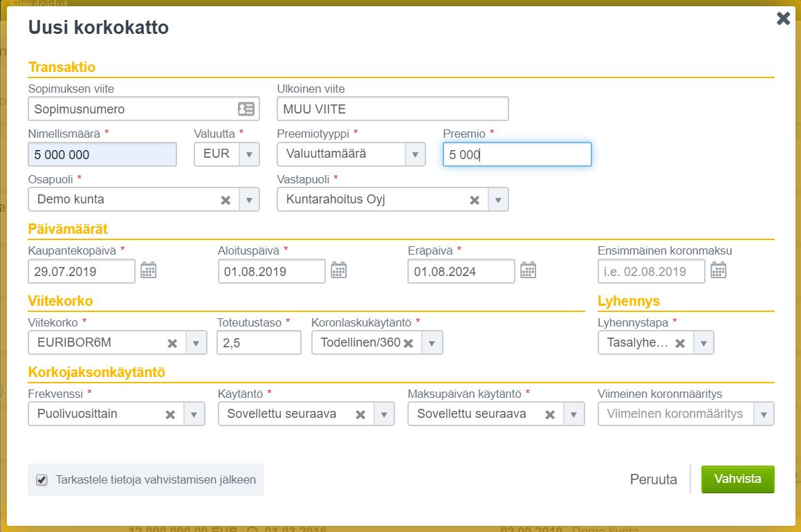The image size is (801, 532).
Task: Click inside the Preemio input field
Action: click(515, 154)
